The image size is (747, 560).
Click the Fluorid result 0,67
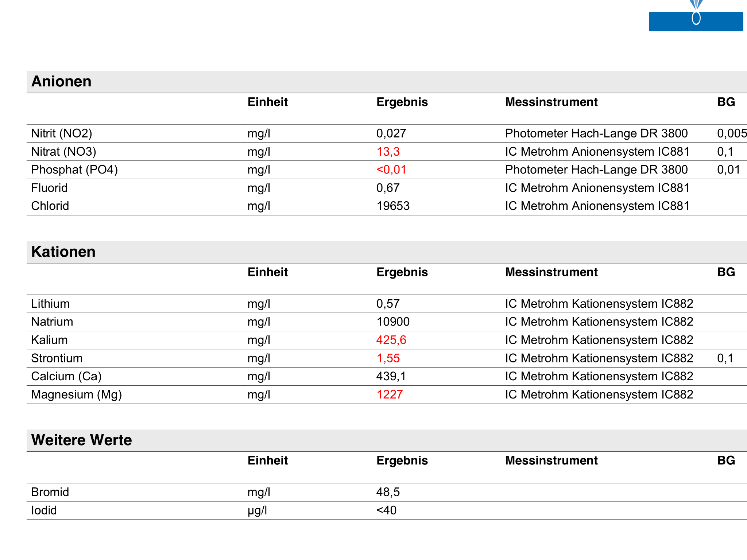(x=388, y=188)
